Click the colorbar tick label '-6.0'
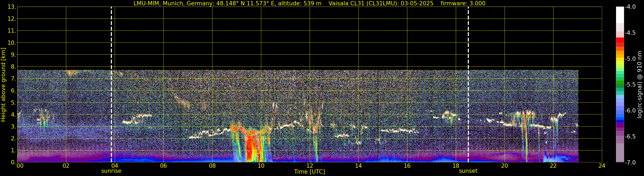Image resolution: width=644 pixels, height=176 pixels. pyautogui.click(x=630, y=111)
